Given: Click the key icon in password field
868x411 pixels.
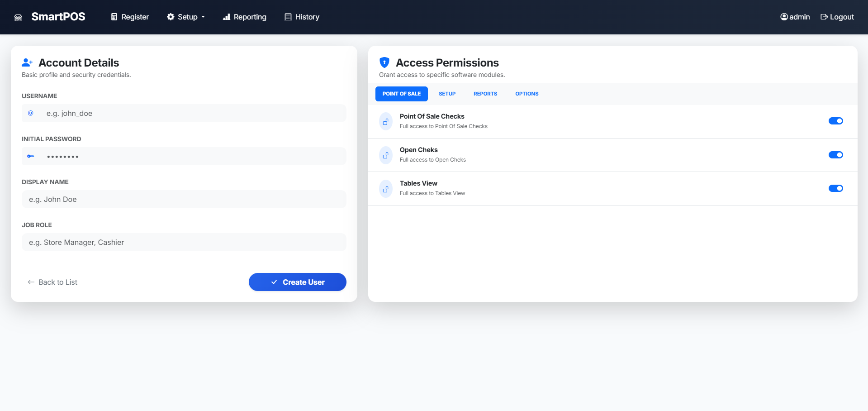Looking at the screenshot, I should 31,156.
